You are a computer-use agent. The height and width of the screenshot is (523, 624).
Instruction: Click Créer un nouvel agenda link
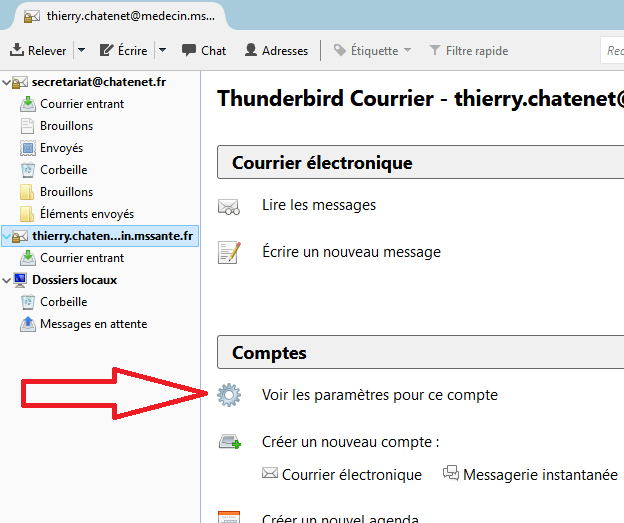click(x=340, y=519)
